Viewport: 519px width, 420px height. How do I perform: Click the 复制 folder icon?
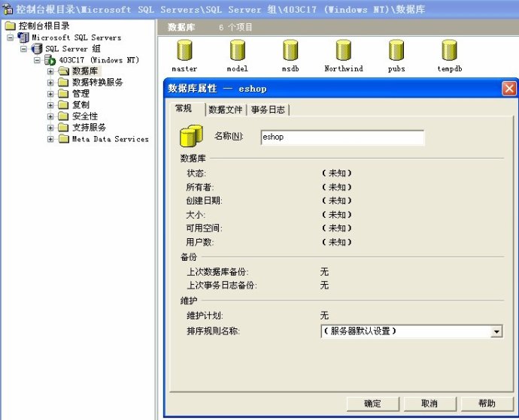[x=63, y=105]
